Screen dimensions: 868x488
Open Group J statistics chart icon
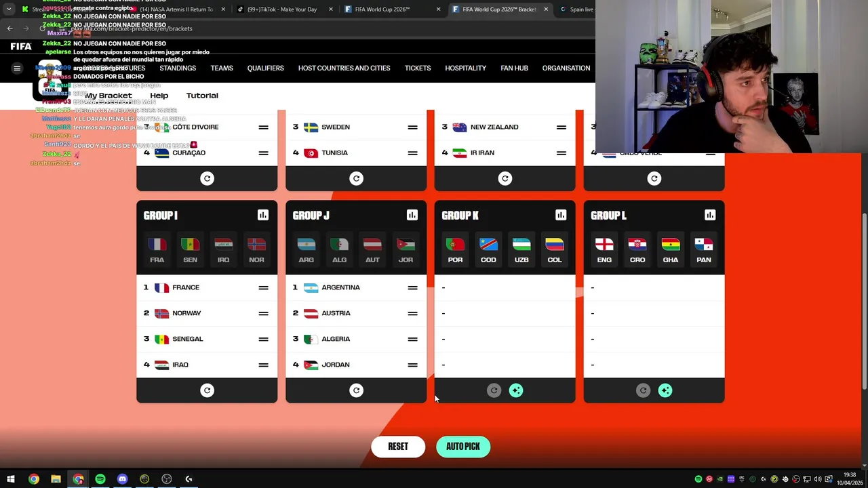pos(412,215)
